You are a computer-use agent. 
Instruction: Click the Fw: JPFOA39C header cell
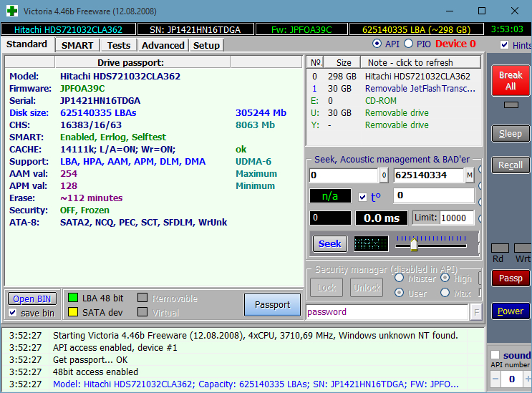[301, 29]
